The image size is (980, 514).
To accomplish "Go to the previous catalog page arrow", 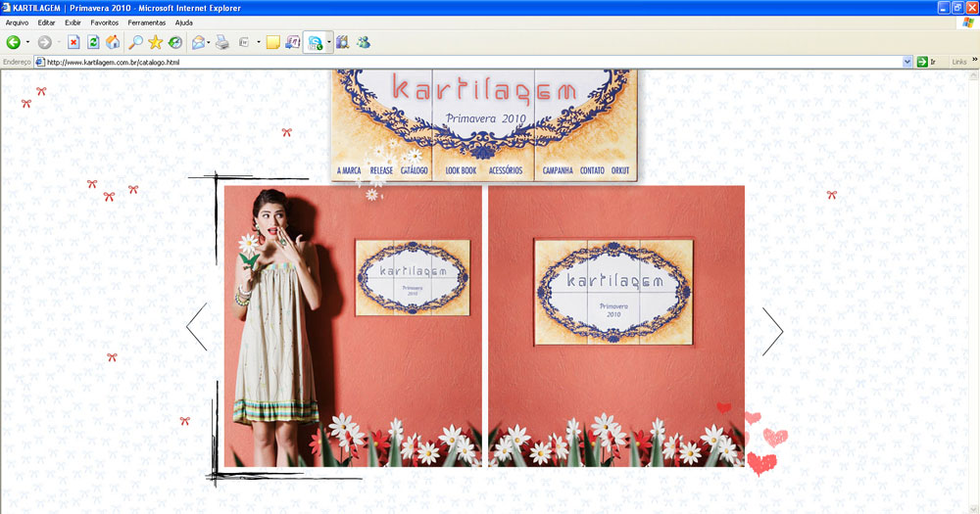I will click(197, 327).
